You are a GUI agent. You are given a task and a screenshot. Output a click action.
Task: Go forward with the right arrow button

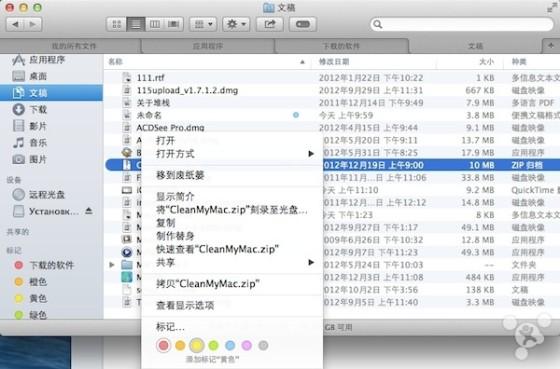[33, 24]
